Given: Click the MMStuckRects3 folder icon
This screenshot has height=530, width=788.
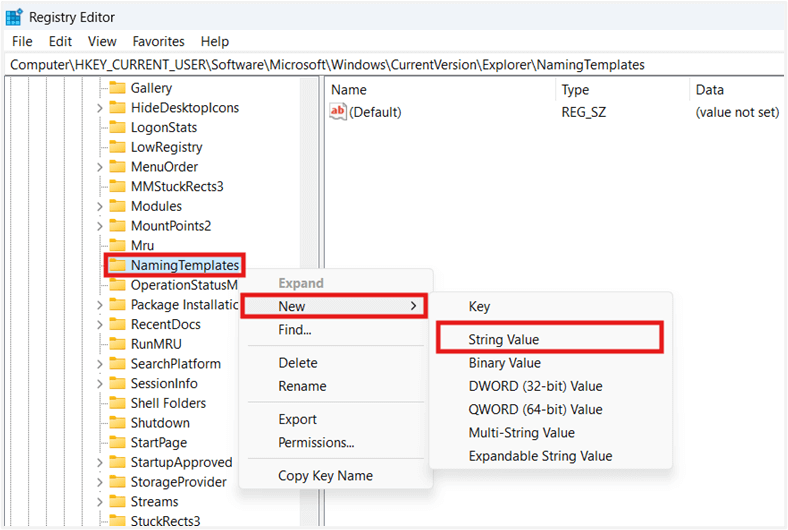Looking at the screenshot, I should coord(117,186).
